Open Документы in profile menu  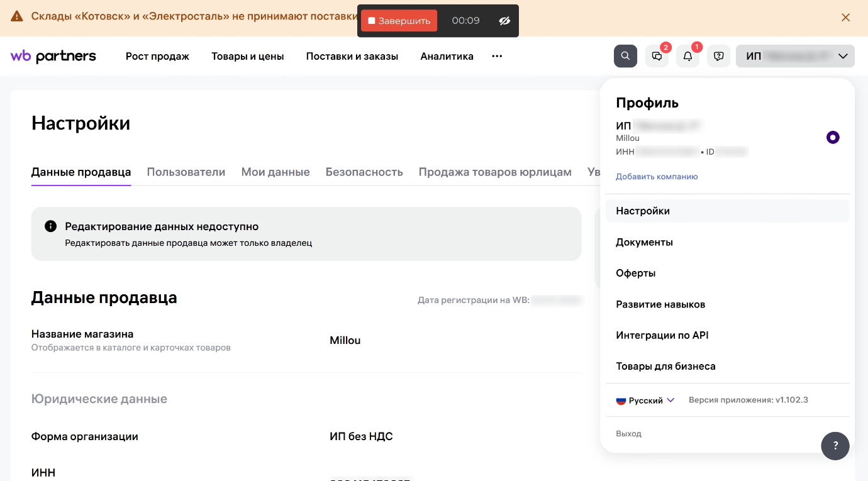click(727, 242)
